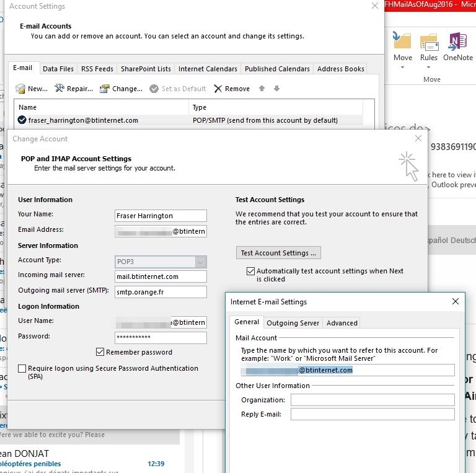This screenshot has width=476, height=473.
Task: Click Test Account Settings button
Action: coord(278,253)
